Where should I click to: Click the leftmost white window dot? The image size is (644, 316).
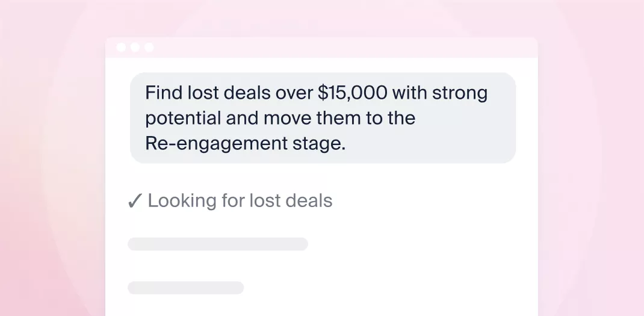(x=121, y=48)
